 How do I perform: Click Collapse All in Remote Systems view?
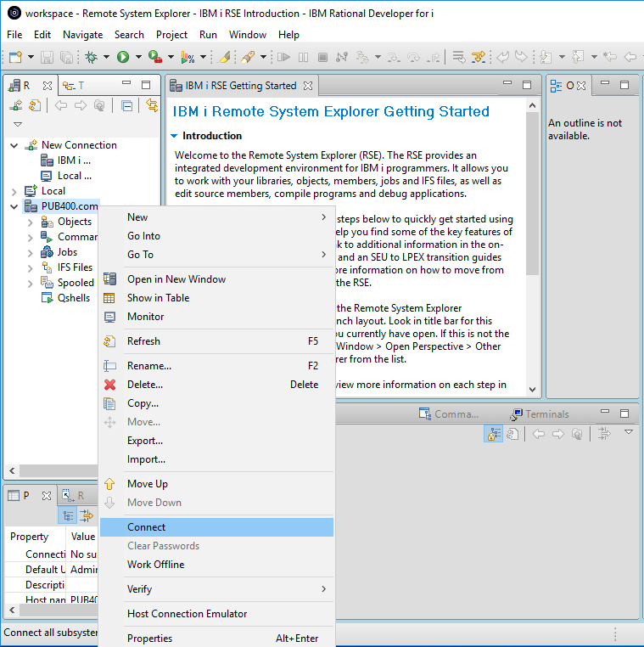pos(127,105)
